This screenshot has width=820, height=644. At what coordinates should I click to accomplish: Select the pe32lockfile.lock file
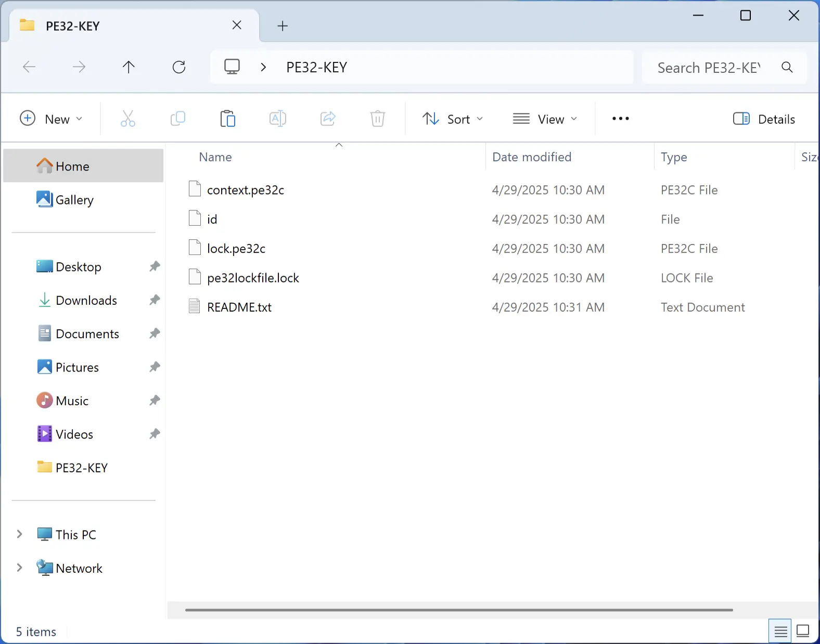pyautogui.click(x=253, y=278)
